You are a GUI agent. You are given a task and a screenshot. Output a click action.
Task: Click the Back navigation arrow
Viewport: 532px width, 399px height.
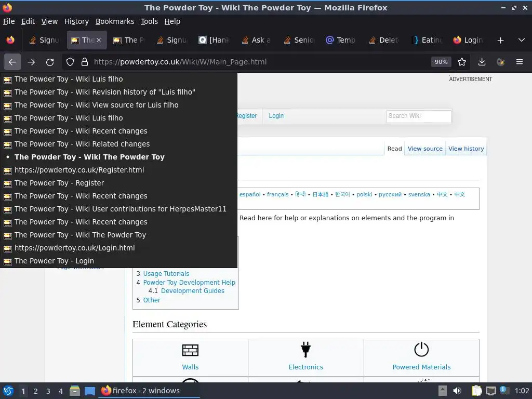point(12,62)
